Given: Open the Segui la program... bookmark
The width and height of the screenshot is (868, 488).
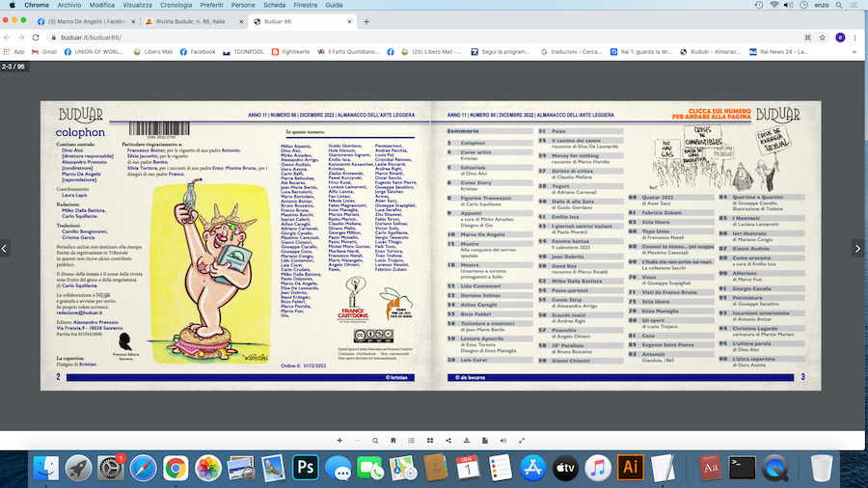Looking at the screenshot, I should [x=500, y=51].
